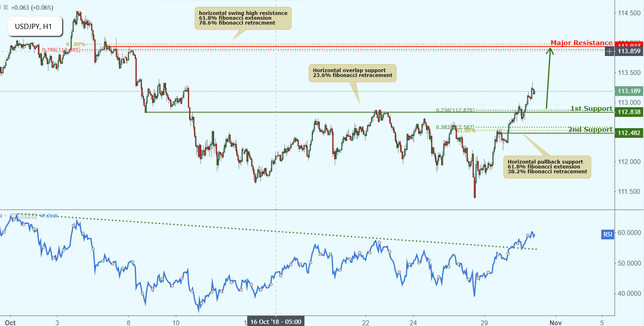Click the 112.000 price scale label
The height and width of the screenshot is (326, 644).
tap(629, 162)
